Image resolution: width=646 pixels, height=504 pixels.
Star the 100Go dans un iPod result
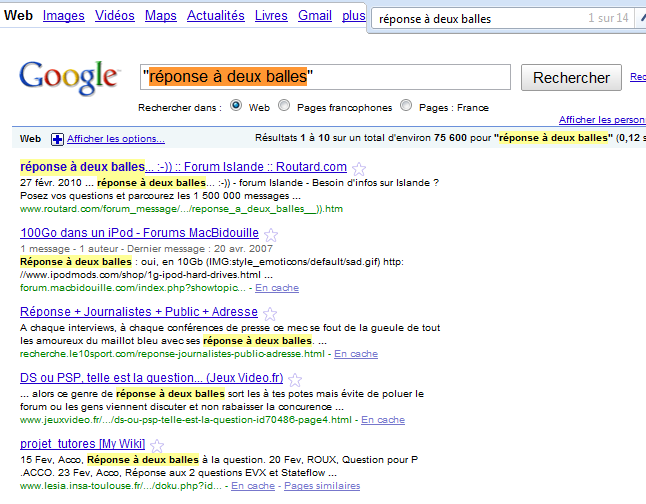pos(271,235)
